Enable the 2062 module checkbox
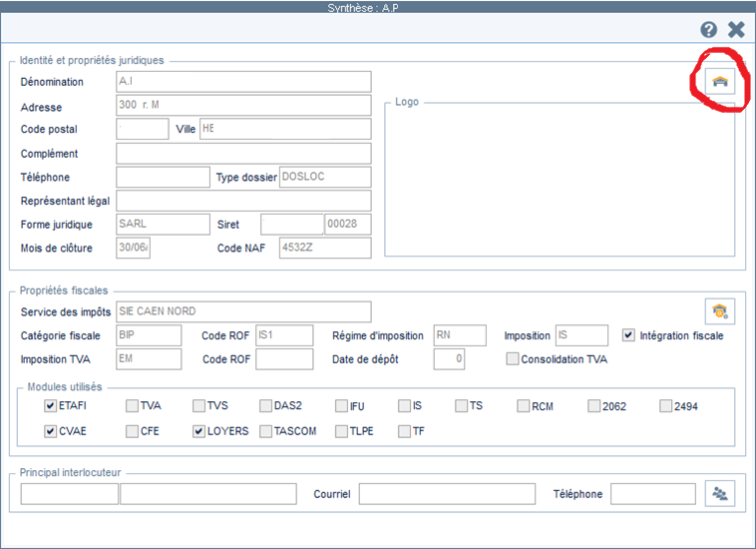 click(594, 405)
